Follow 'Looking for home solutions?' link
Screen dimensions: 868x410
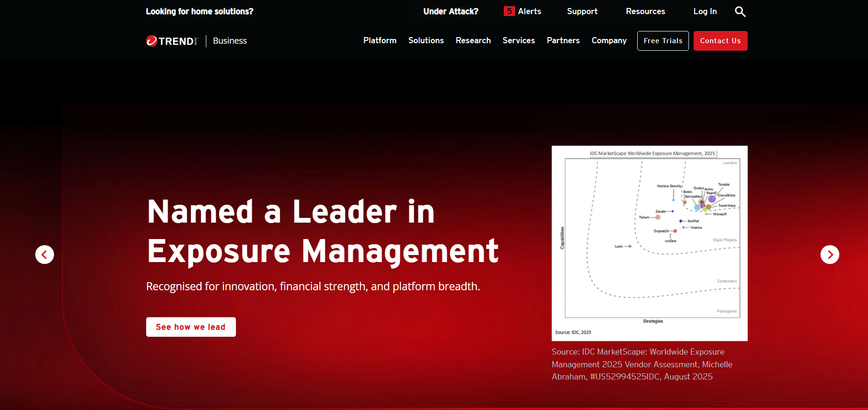point(200,11)
